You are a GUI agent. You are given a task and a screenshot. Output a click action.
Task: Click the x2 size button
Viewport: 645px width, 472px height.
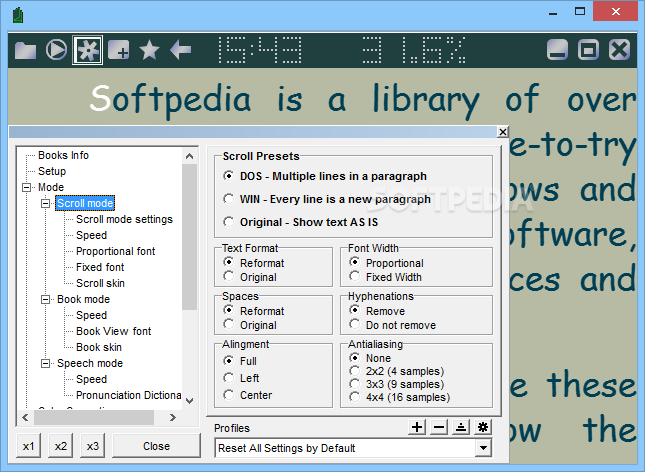click(x=60, y=446)
